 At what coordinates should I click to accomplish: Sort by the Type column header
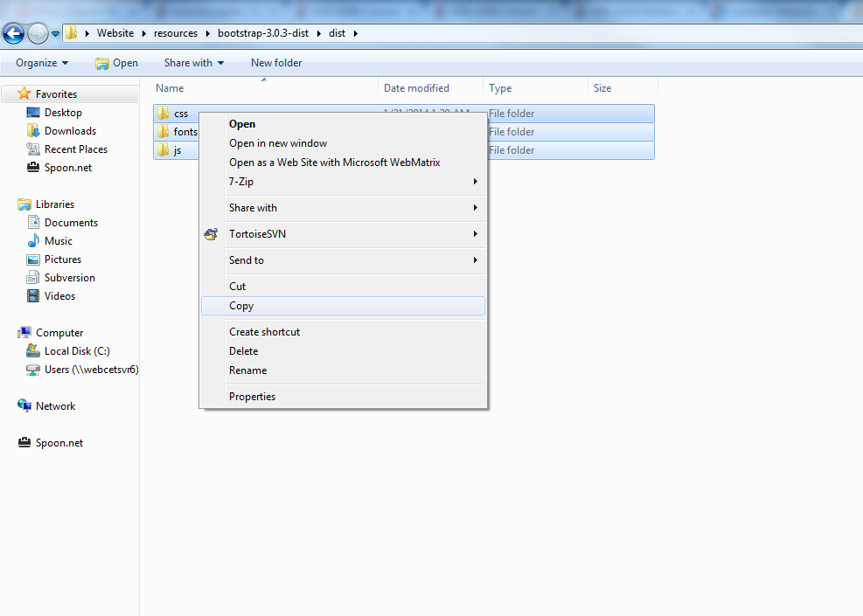500,88
